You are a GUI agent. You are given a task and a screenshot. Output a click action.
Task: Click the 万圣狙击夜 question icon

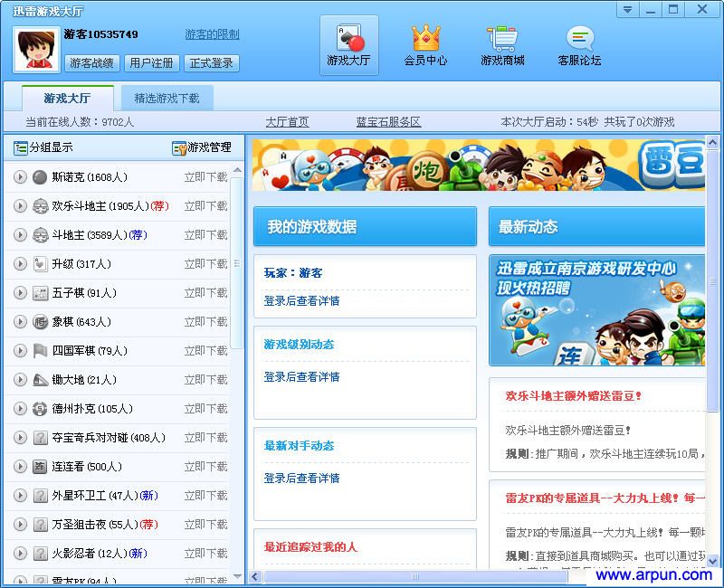pos(40,525)
